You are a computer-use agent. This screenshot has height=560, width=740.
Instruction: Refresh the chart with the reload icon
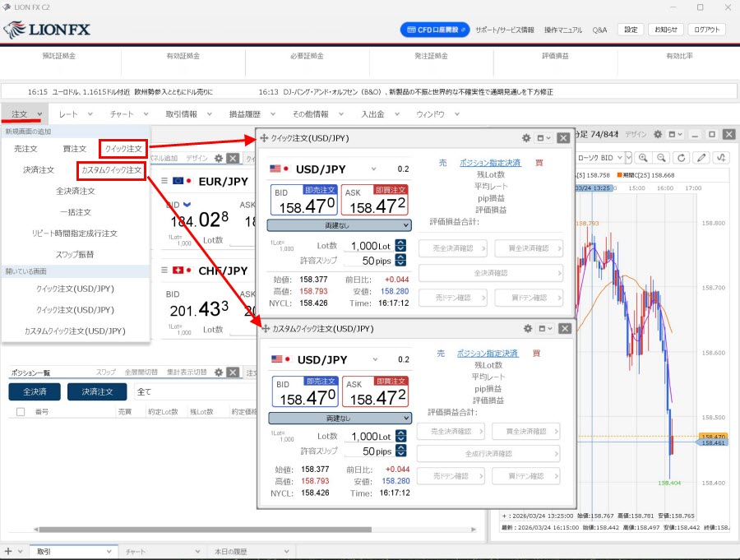[681, 157]
